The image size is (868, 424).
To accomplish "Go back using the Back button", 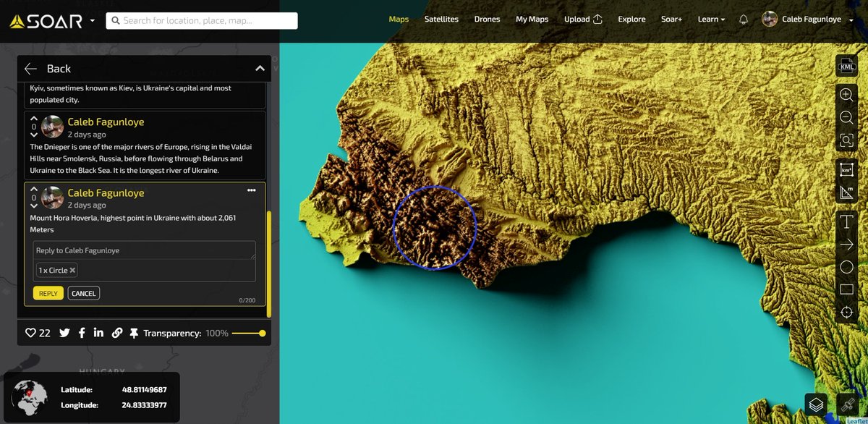I will [48, 69].
